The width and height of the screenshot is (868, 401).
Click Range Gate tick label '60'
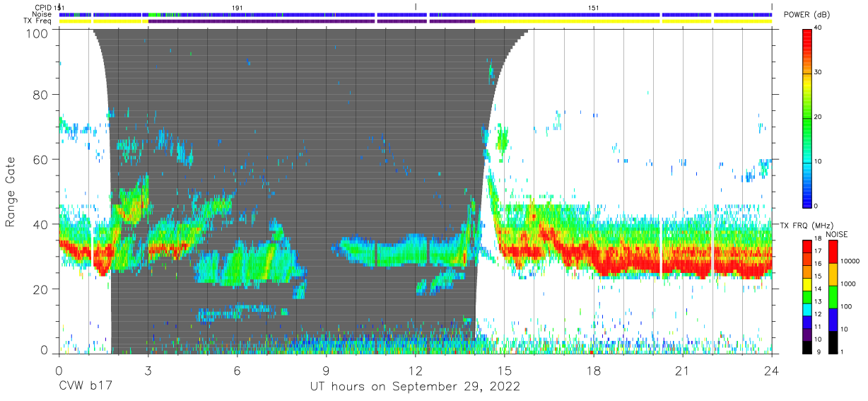tap(41, 159)
